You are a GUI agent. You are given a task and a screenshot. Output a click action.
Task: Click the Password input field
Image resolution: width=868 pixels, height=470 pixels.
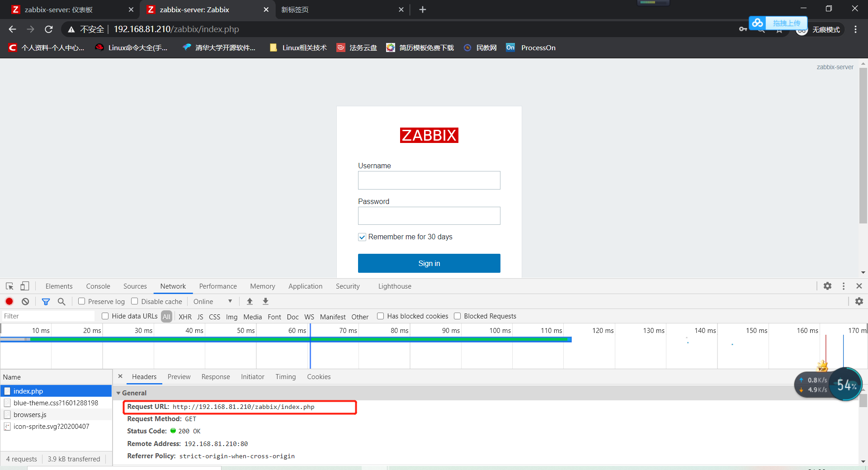click(x=429, y=216)
